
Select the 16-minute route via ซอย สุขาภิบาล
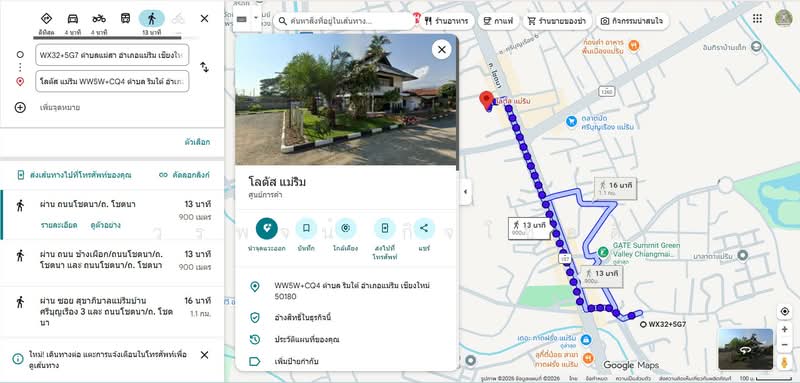click(112, 312)
